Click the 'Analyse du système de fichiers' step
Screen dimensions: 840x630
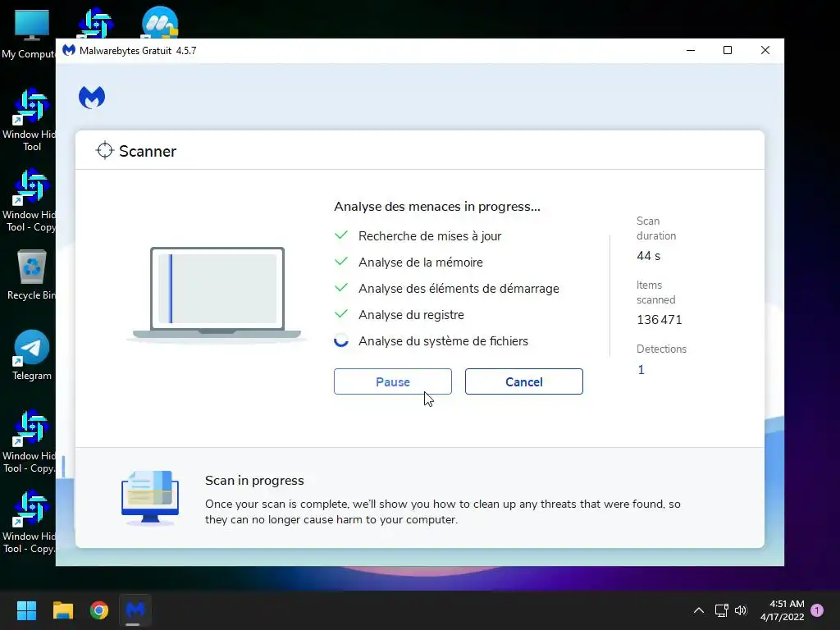[443, 341]
